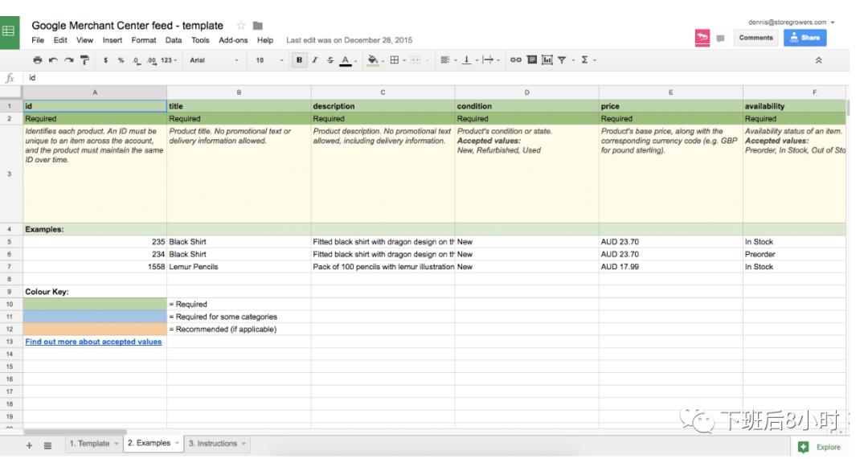The height and width of the screenshot is (459, 868).
Task: Open 'Find out more about accepted values' link
Action: click(93, 342)
